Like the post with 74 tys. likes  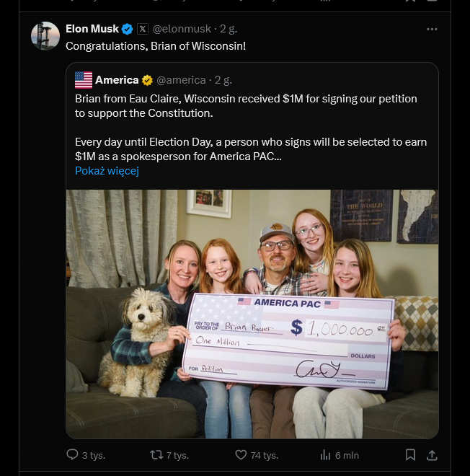(241, 455)
